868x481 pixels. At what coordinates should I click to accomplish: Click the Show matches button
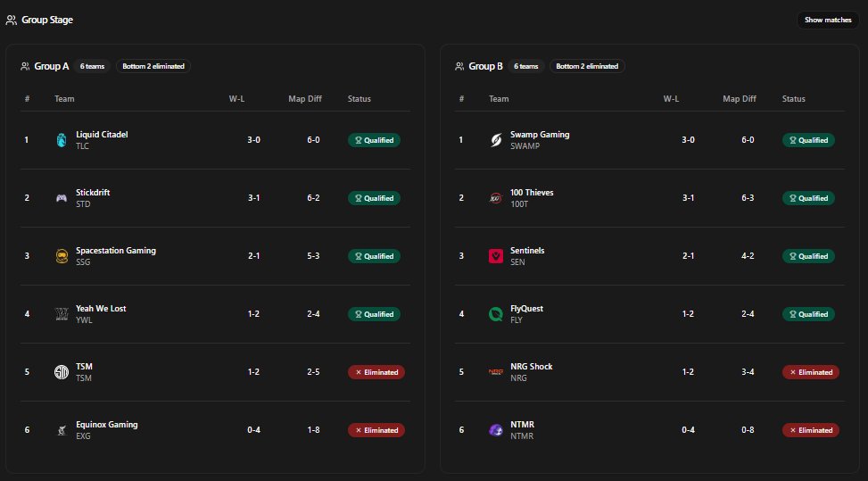[x=828, y=20]
